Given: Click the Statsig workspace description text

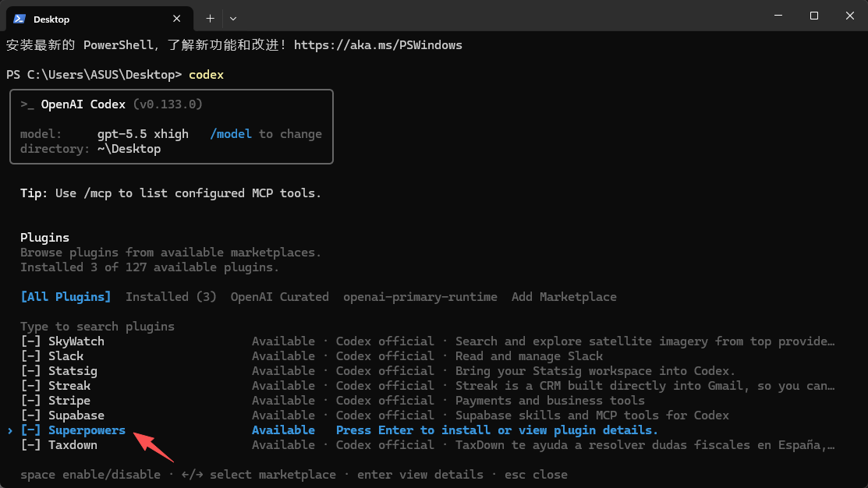Looking at the screenshot, I should tap(596, 371).
